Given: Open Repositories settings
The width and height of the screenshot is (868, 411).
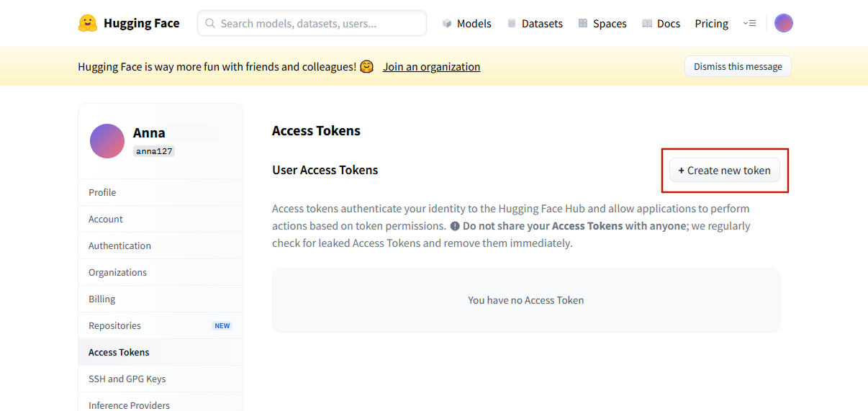Looking at the screenshot, I should 161,325.
